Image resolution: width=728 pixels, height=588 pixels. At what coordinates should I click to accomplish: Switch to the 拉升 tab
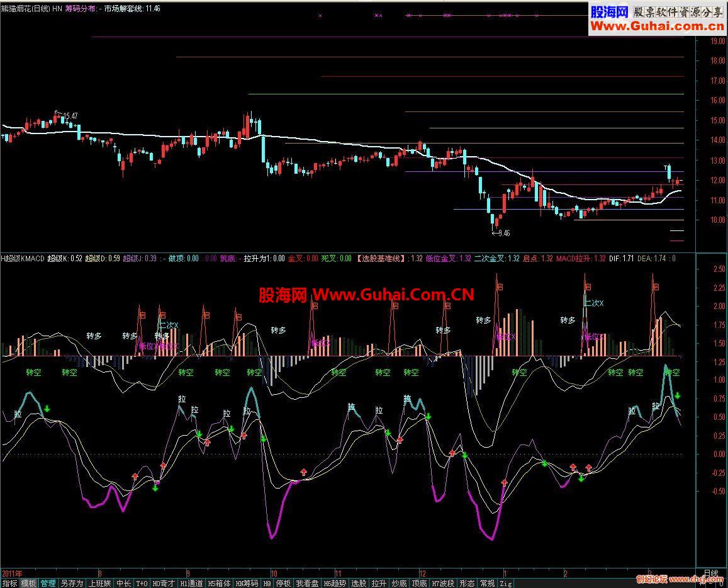coord(379,584)
